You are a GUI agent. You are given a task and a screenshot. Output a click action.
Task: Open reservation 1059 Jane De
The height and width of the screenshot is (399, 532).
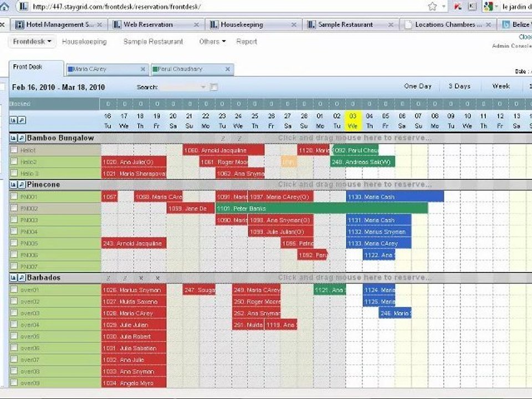click(x=191, y=208)
